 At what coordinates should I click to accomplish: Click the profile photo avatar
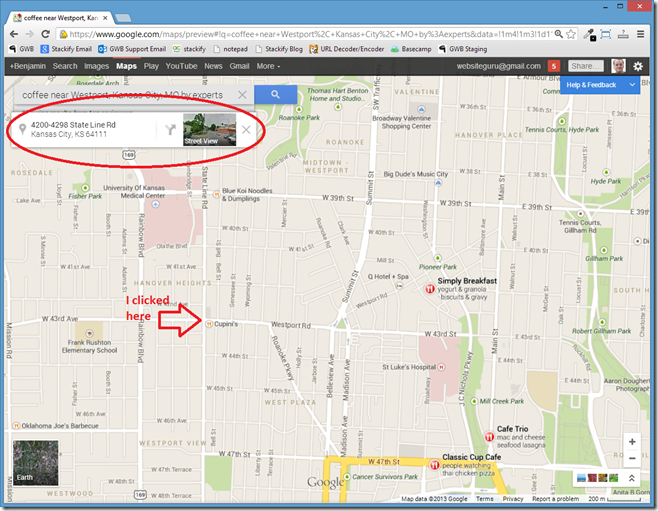click(x=618, y=66)
